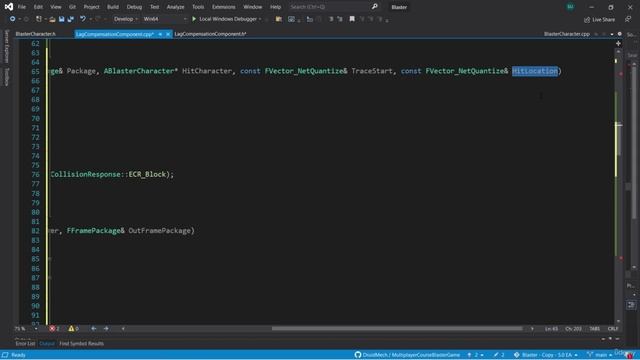Screen dimensions: 640x360
Task: Go to next issue with right arrow
Action: pyautogui.click(x=106, y=328)
